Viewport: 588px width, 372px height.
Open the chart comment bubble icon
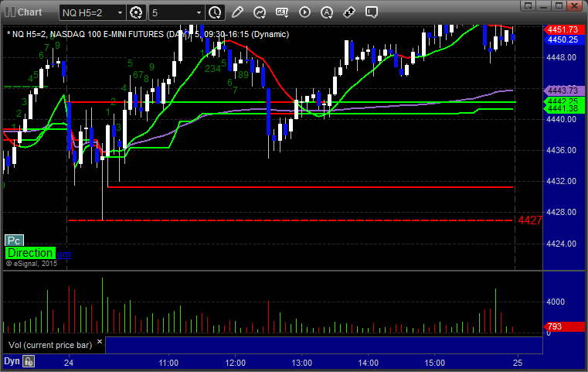(x=372, y=12)
